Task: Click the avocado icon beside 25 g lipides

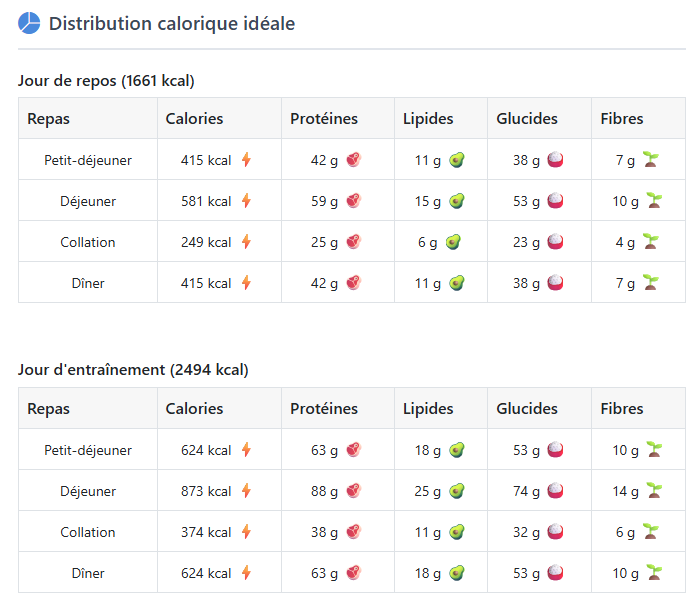Action: pyautogui.click(x=457, y=491)
